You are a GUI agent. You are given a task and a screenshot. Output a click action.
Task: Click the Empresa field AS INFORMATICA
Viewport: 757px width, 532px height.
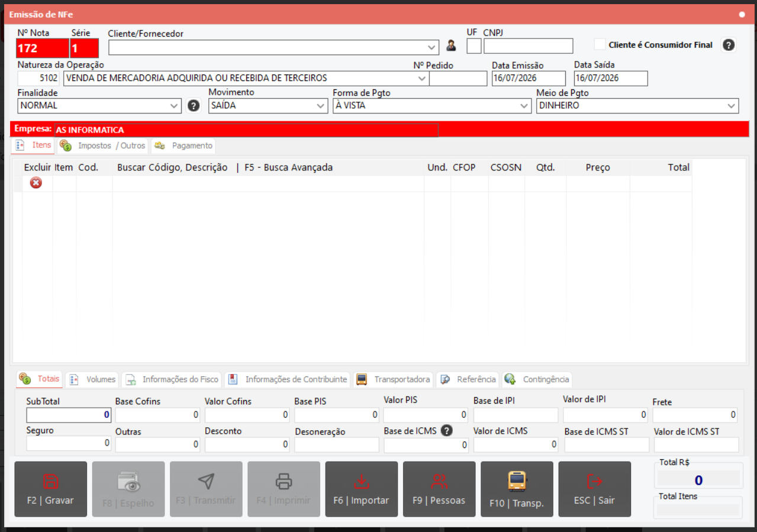click(246, 130)
